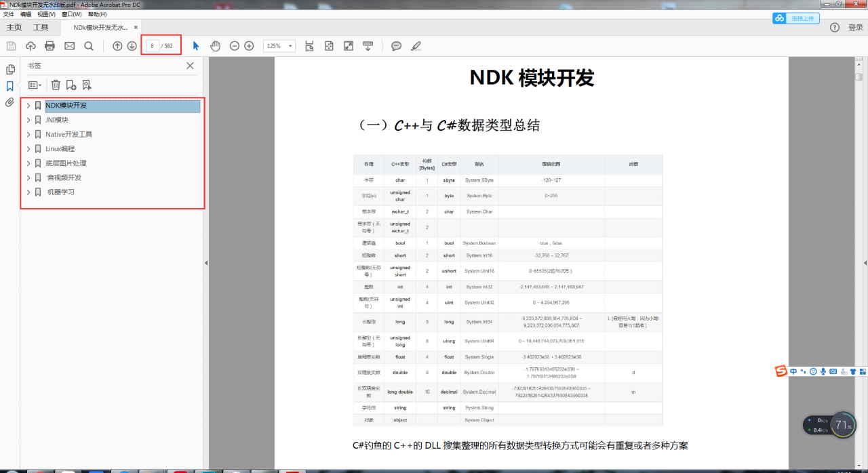Open bookmark options menu dropdown
Viewport: 868px width, 473px height.
click(35, 85)
